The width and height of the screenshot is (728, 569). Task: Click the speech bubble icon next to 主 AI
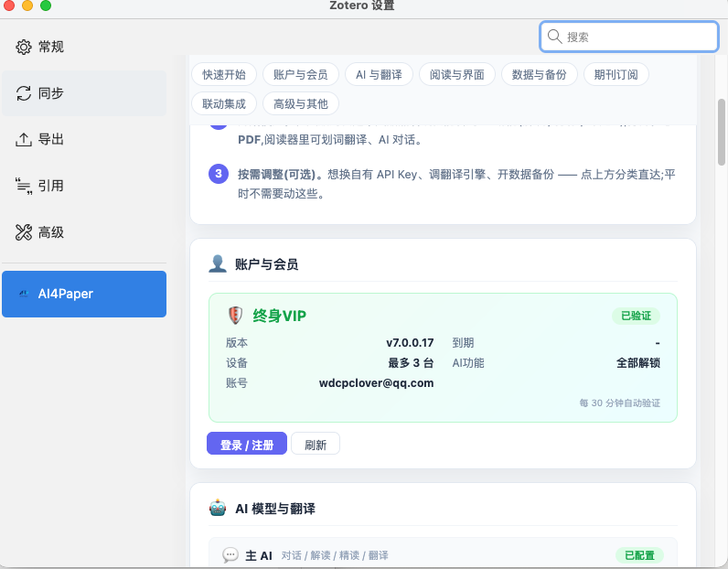click(230, 555)
